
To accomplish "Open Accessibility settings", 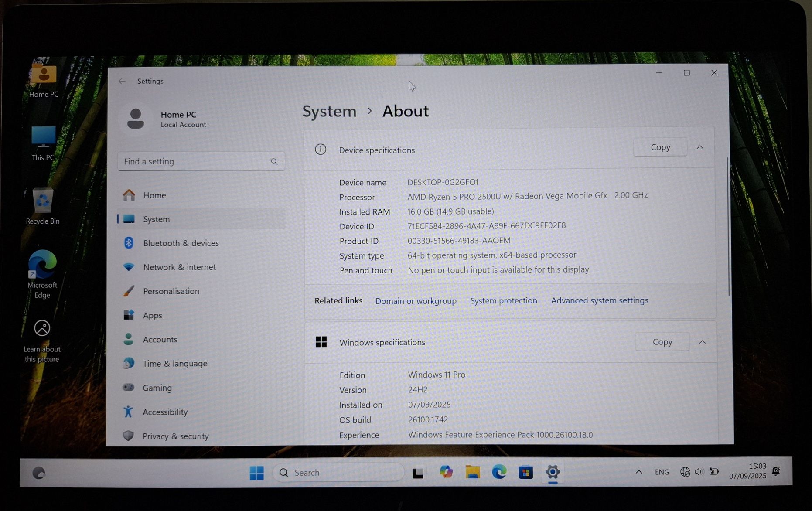I will 201,412.
